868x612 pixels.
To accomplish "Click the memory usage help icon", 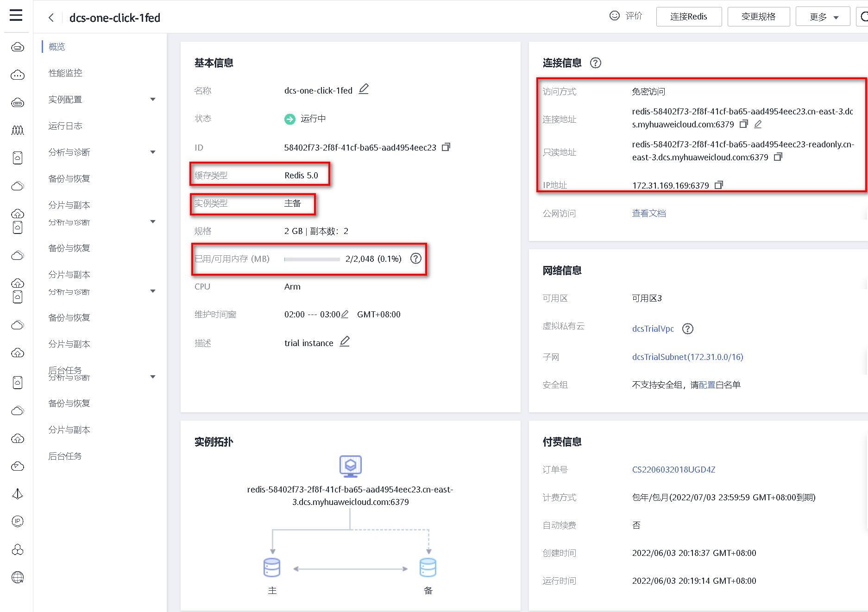I will [x=415, y=259].
